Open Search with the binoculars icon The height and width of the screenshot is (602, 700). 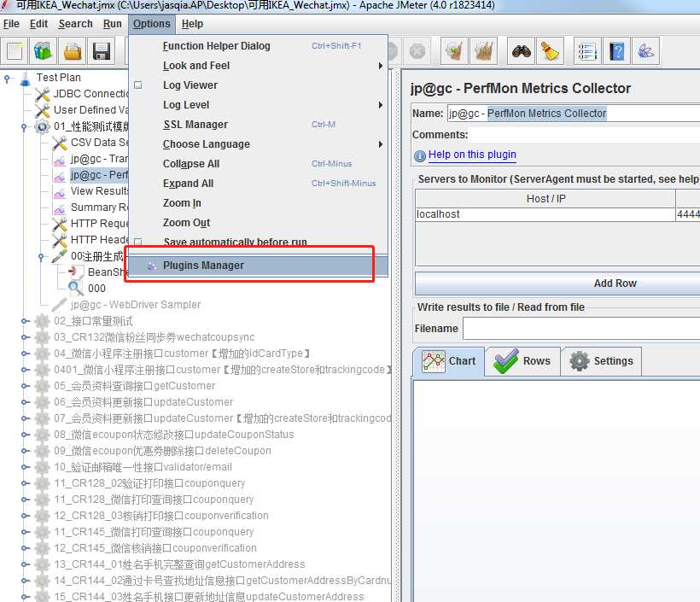pyautogui.click(x=521, y=51)
